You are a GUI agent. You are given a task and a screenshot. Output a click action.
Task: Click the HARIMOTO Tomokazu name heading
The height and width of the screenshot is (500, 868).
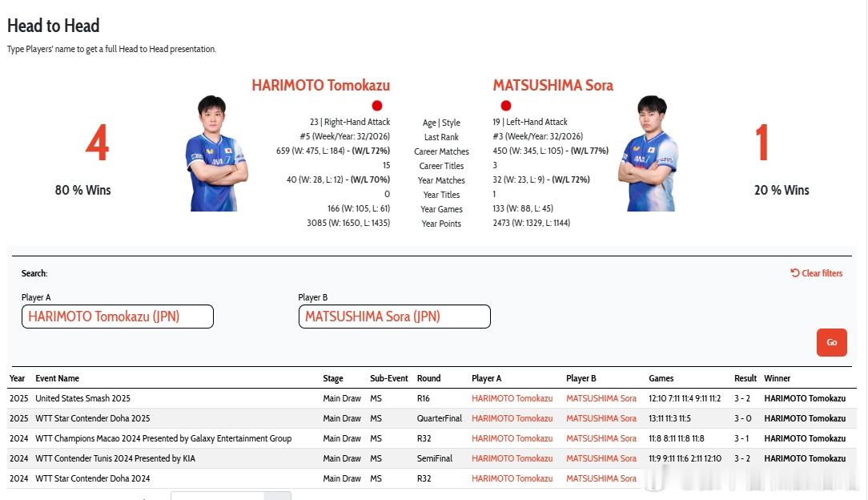[320, 85]
